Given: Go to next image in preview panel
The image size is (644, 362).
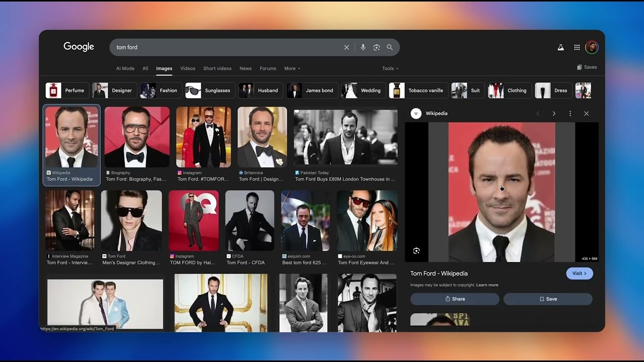Looking at the screenshot, I should (554, 114).
